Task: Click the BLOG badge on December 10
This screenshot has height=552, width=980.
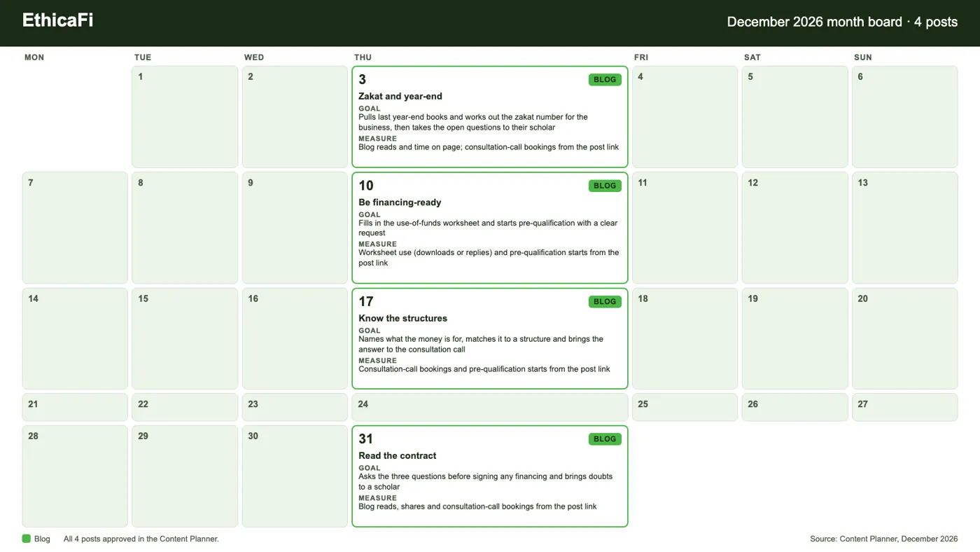Action: click(x=605, y=186)
